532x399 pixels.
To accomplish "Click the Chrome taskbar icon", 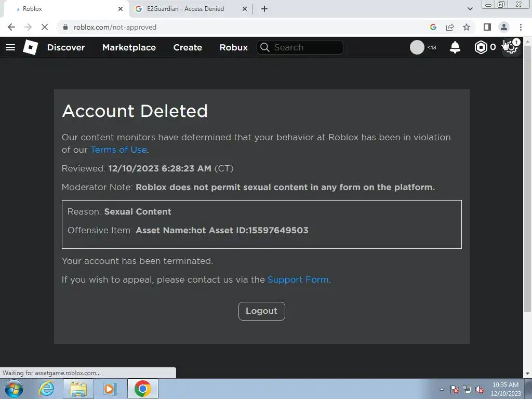I will click(142, 389).
